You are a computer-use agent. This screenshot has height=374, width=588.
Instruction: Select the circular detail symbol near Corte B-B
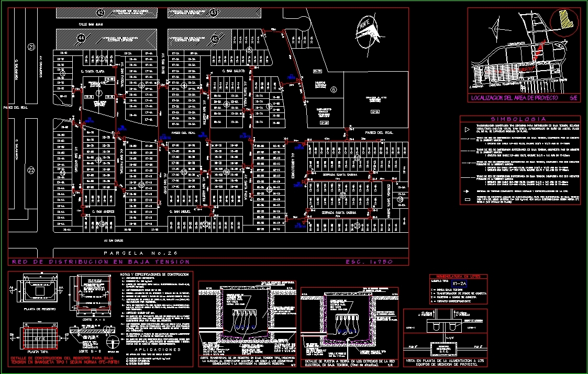[x=112, y=343]
